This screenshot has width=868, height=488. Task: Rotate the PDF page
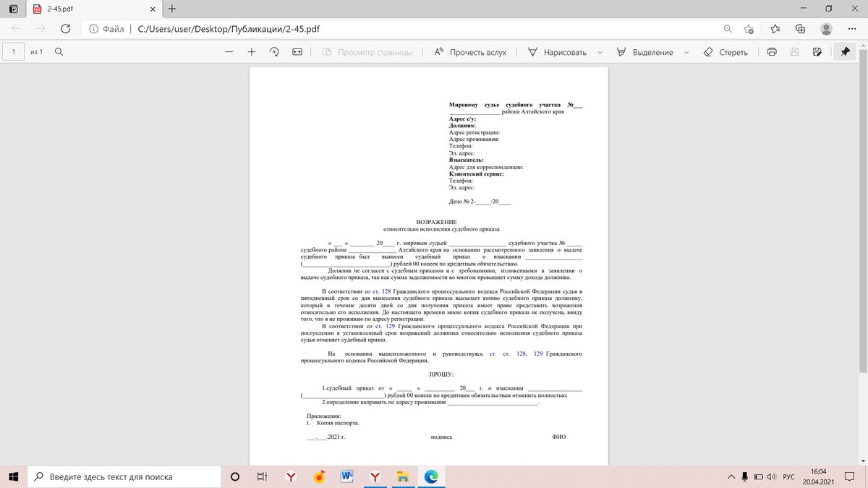click(x=273, y=52)
